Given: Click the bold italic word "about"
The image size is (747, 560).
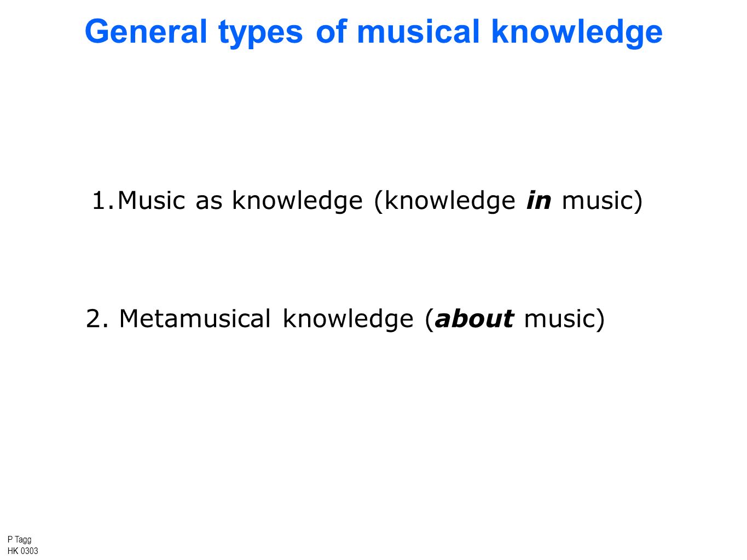Looking at the screenshot, I should [x=474, y=319].
